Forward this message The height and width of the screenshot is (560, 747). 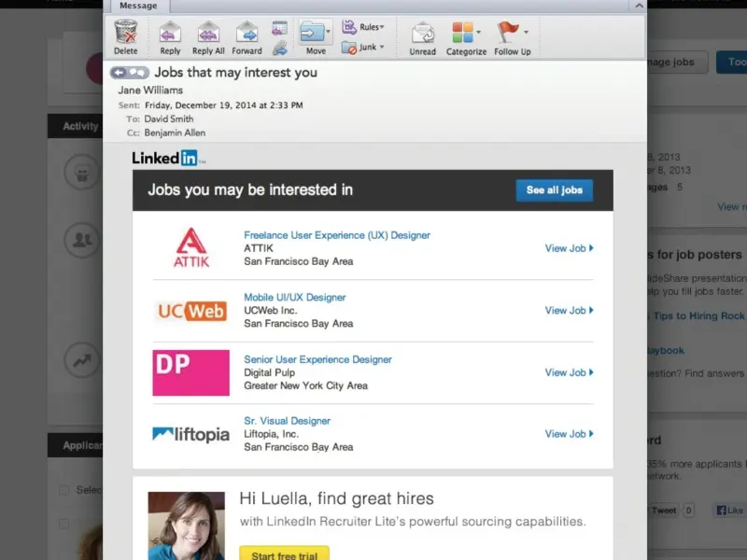coord(247,33)
